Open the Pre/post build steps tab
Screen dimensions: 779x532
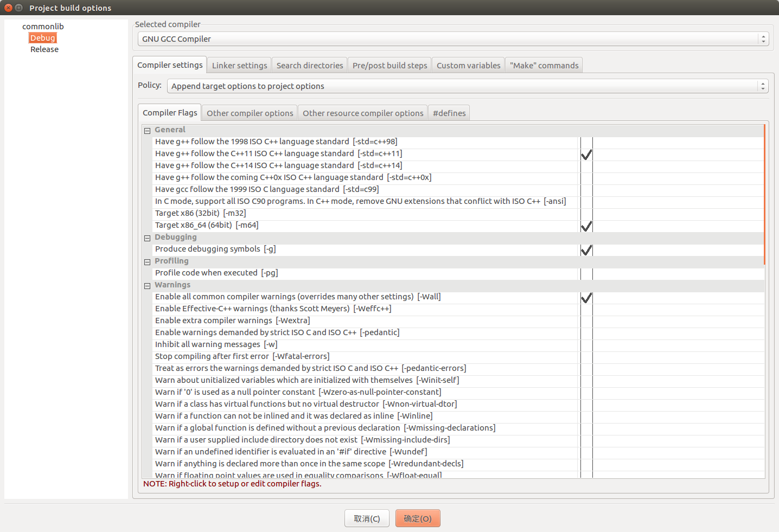pos(389,65)
